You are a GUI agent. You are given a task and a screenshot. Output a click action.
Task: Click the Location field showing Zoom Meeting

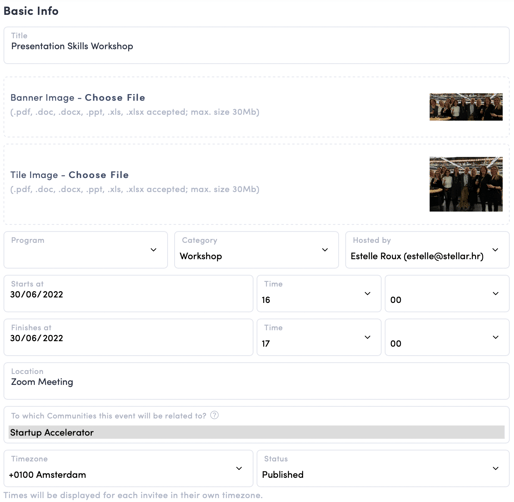coord(256,381)
